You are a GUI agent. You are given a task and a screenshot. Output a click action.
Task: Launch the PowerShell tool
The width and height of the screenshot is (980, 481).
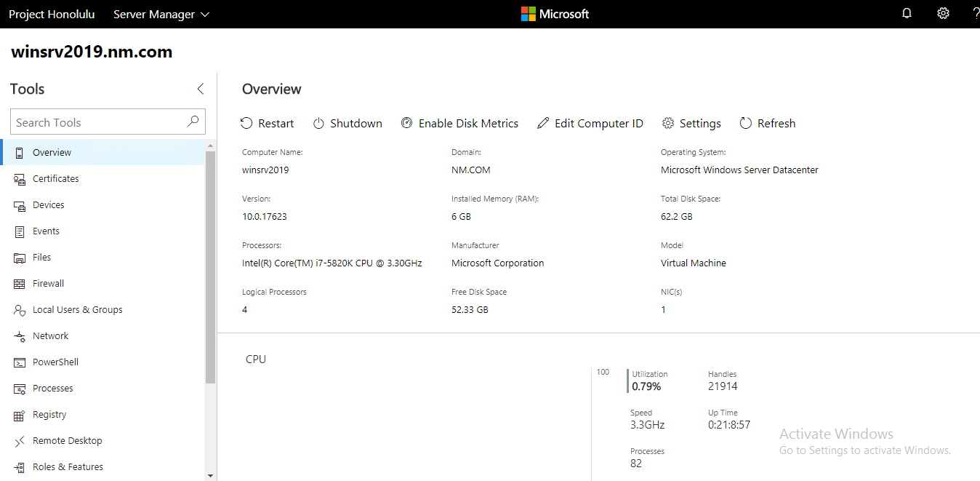click(55, 362)
